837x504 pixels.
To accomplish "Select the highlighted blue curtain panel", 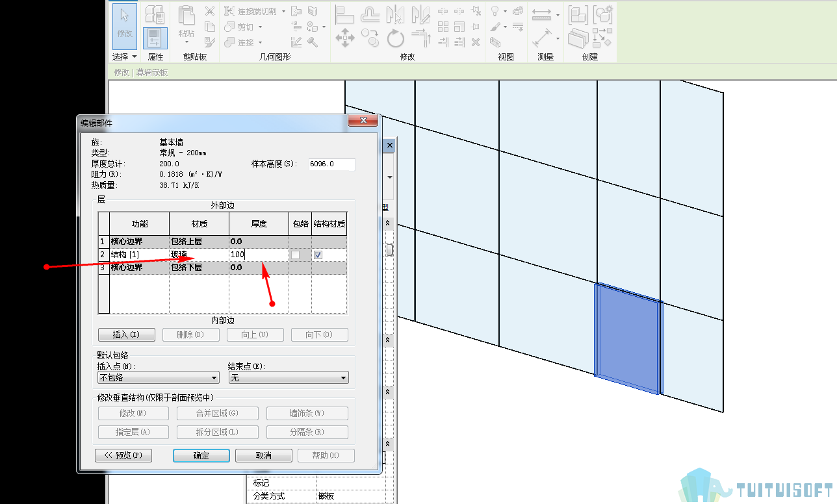I will coord(628,339).
